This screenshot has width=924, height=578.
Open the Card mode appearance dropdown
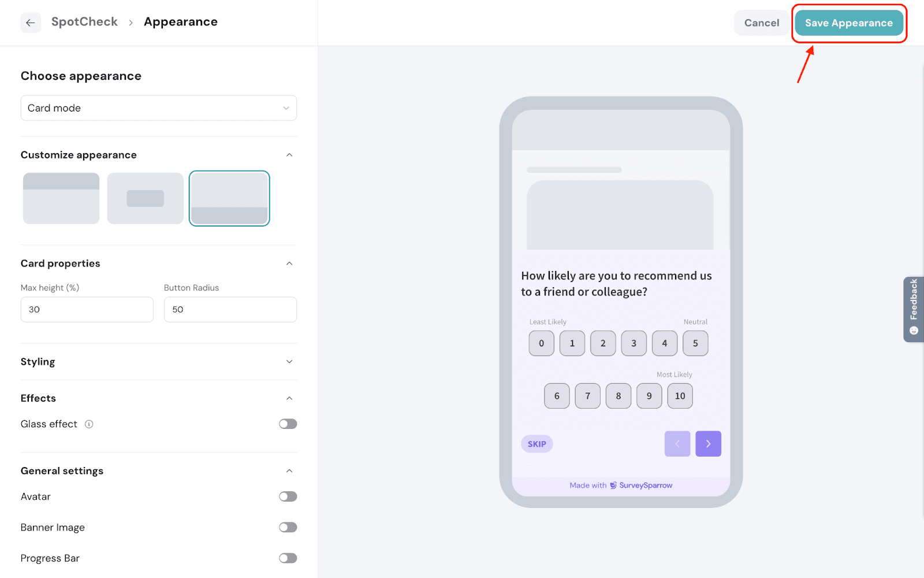(x=159, y=108)
